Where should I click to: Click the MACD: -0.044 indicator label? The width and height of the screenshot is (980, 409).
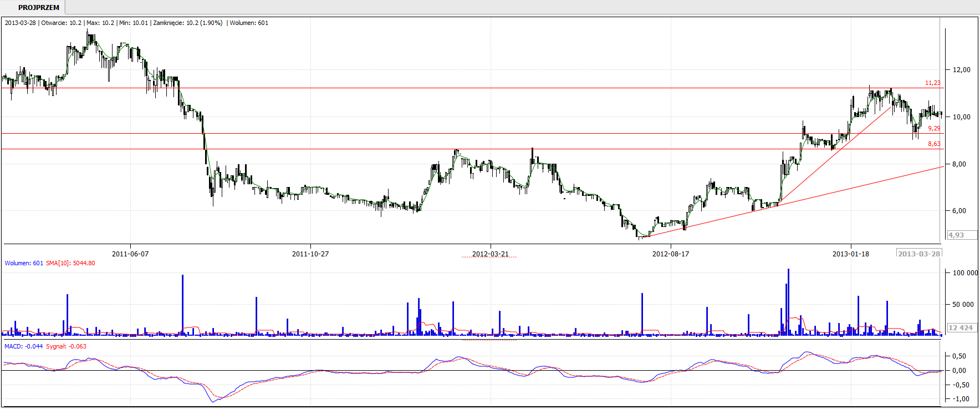coord(24,346)
